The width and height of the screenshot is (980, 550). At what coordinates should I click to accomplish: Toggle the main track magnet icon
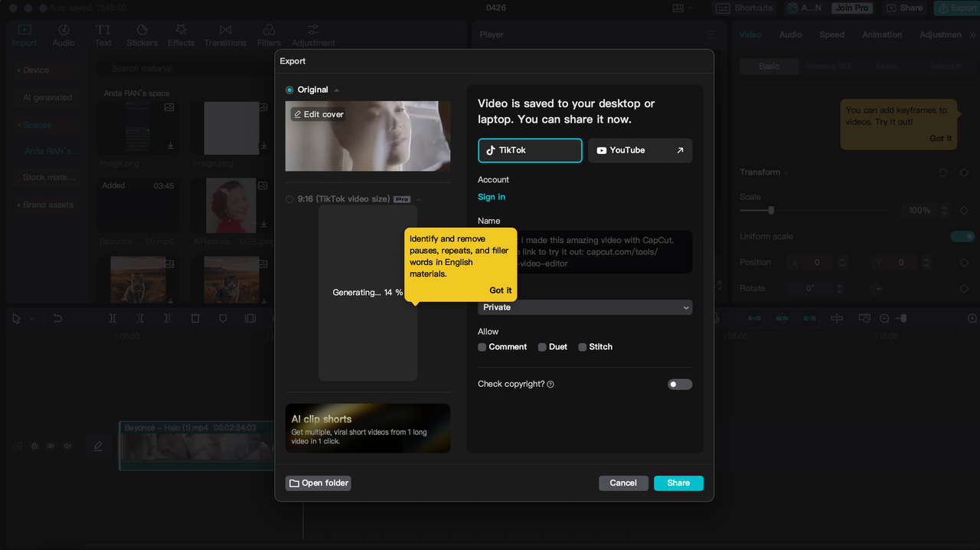tap(754, 318)
